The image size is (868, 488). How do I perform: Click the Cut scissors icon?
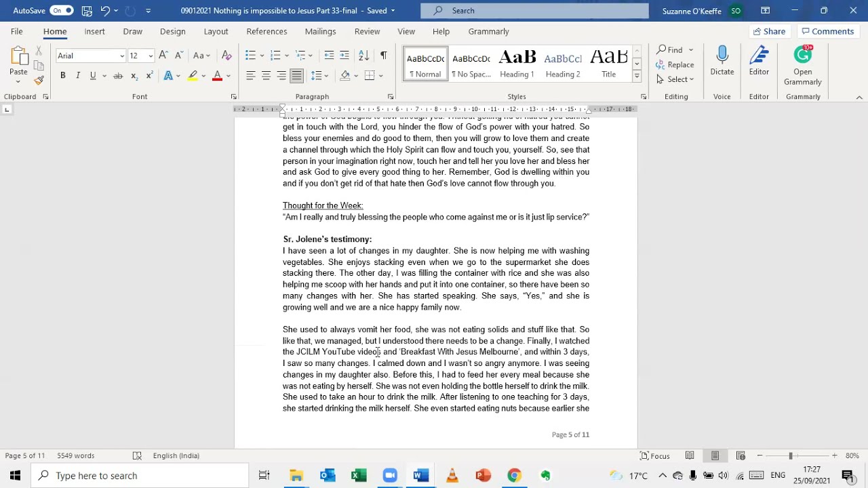click(39, 52)
